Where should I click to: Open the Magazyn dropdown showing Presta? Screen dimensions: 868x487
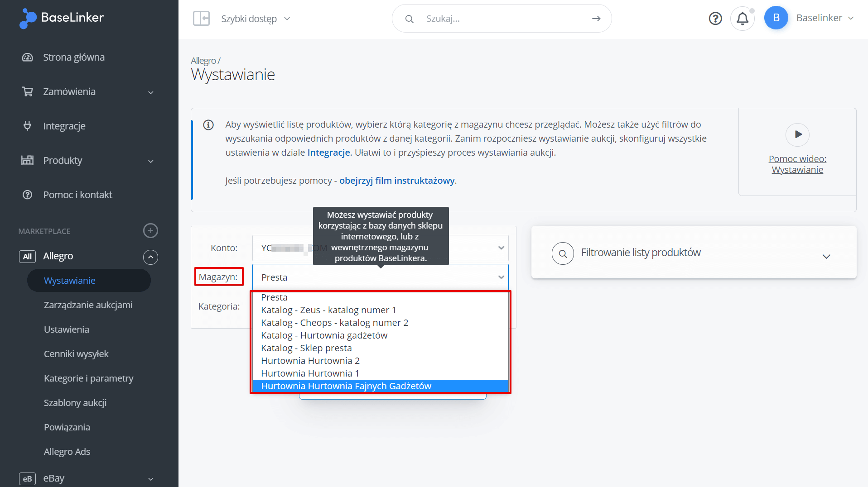tap(380, 277)
